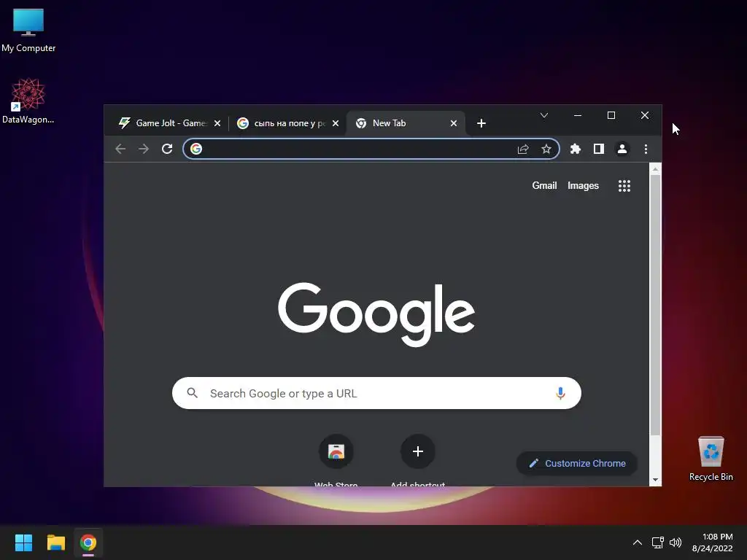Start voice search with the microphone

pos(560,393)
